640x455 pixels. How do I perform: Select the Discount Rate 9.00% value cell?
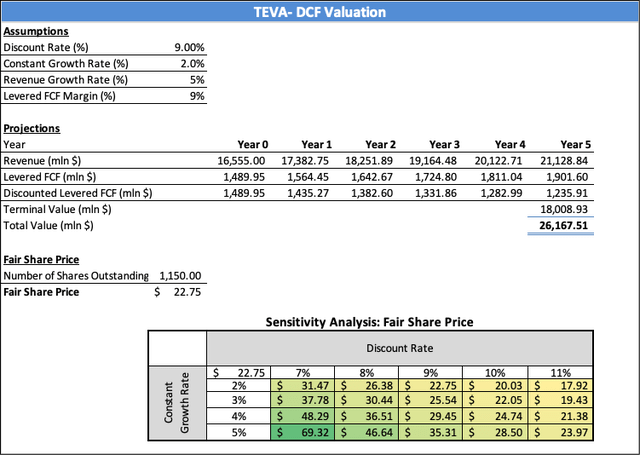coord(187,48)
